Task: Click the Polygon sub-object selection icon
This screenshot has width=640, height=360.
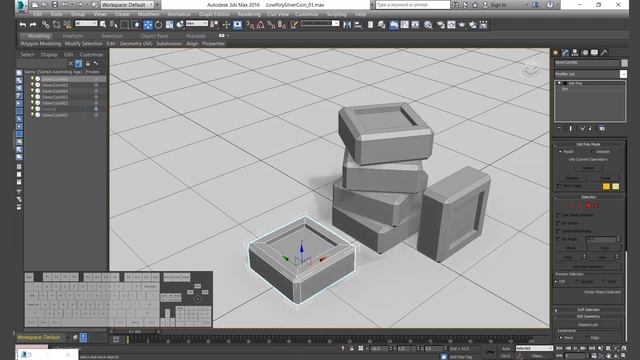Action: pos(589,205)
